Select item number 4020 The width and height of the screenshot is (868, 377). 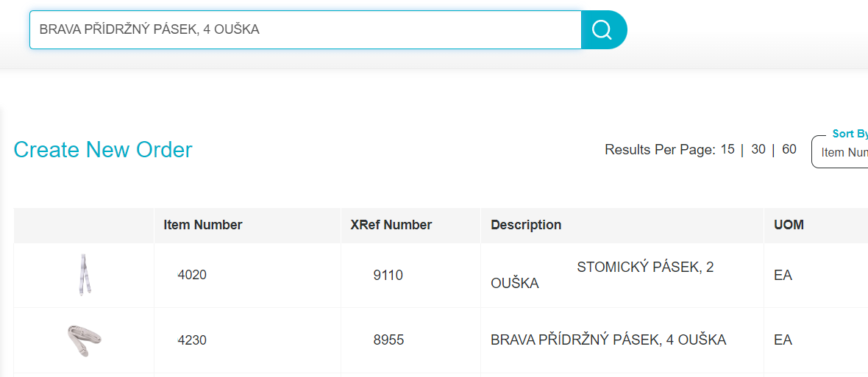[192, 276]
